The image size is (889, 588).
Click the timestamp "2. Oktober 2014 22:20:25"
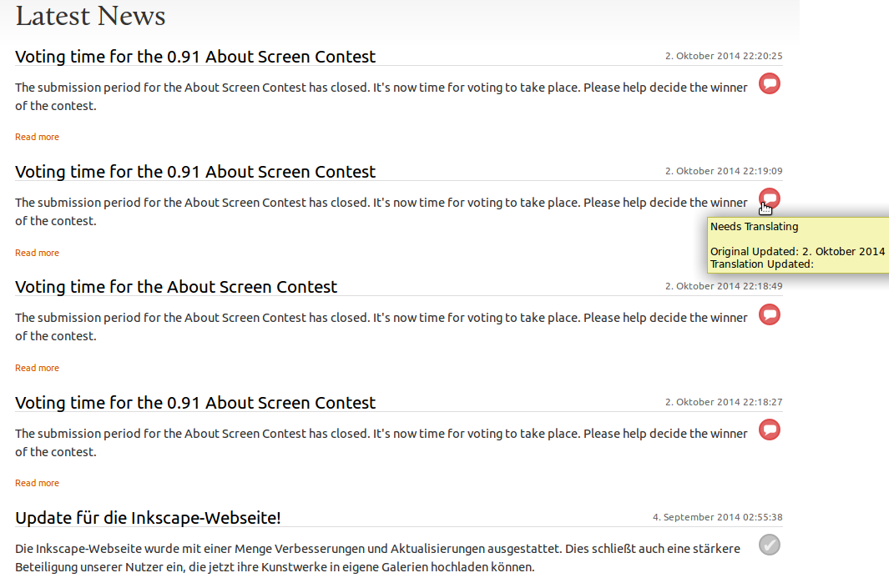(723, 56)
